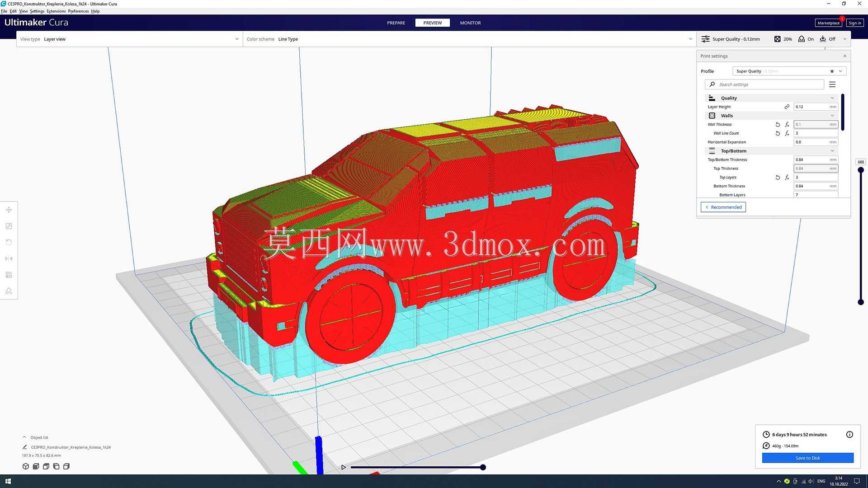Click the Layer Height value field
The image size is (868, 488).
pos(816,107)
